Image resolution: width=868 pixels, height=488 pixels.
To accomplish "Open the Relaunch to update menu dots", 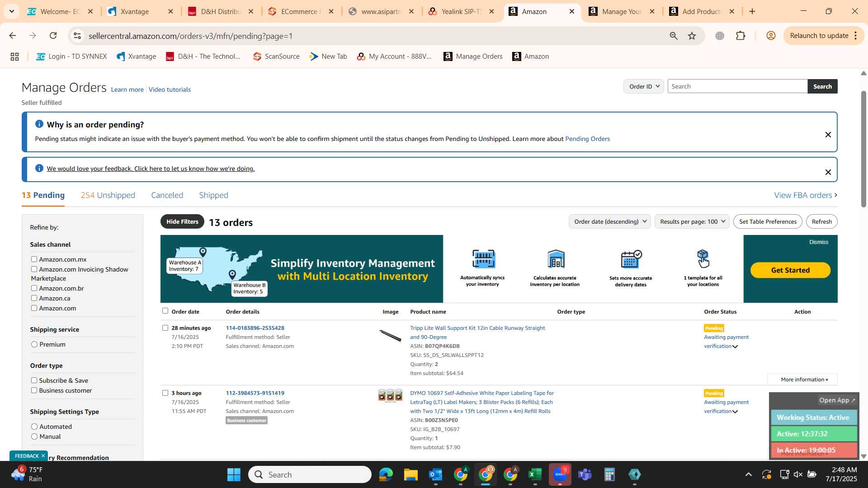I will point(856,36).
